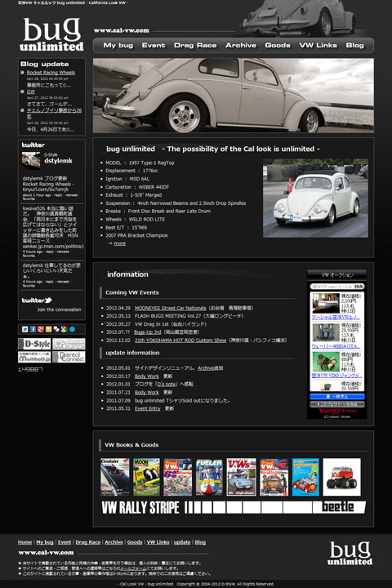The width and height of the screenshot is (392, 588).
Task: Click the red and white bubbles share icon
Action: 56,329
